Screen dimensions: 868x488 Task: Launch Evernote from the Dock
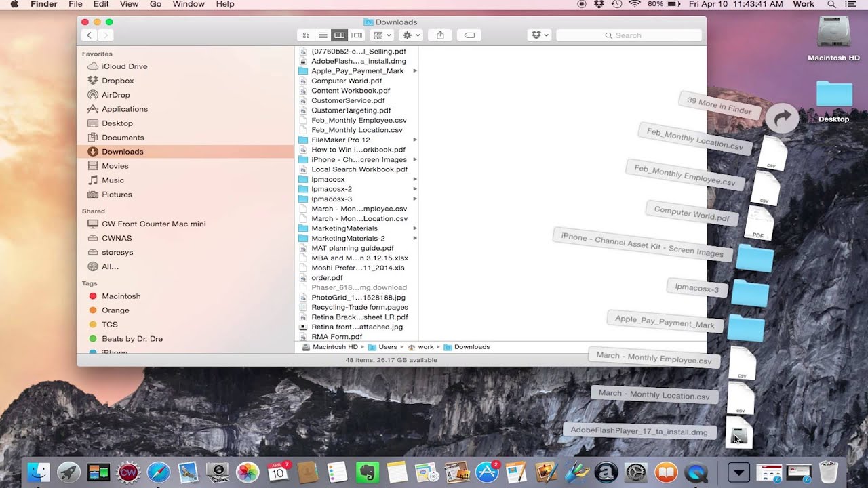367,472
